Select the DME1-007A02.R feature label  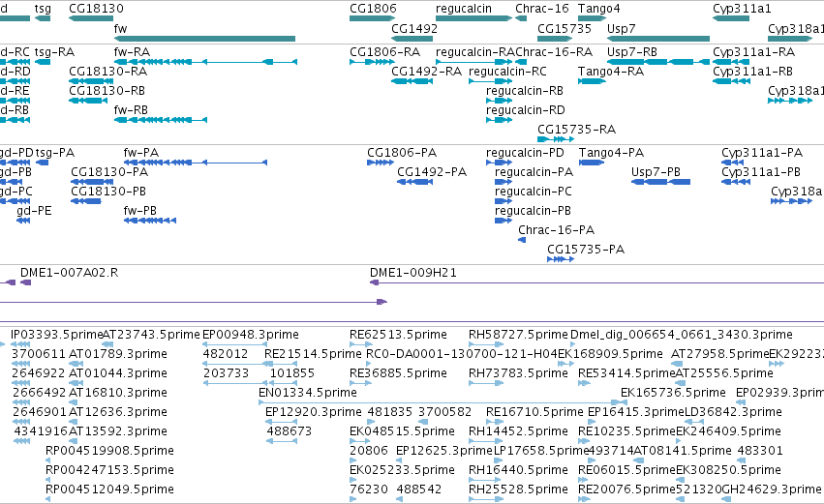[x=70, y=273]
